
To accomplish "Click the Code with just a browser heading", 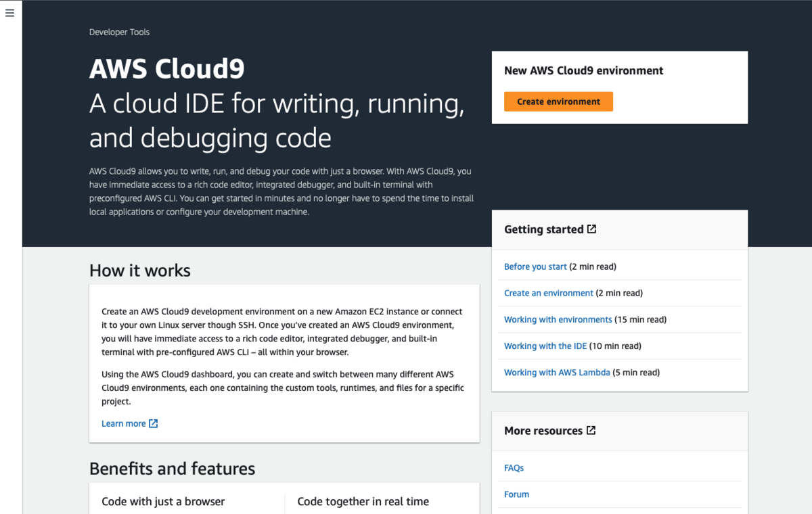I will point(163,501).
